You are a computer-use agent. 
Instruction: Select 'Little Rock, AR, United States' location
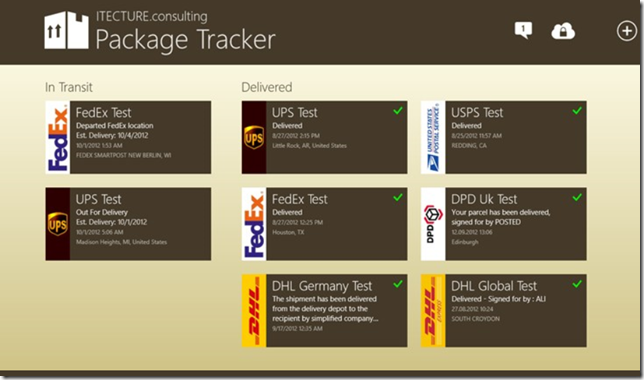(x=309, y=145)
